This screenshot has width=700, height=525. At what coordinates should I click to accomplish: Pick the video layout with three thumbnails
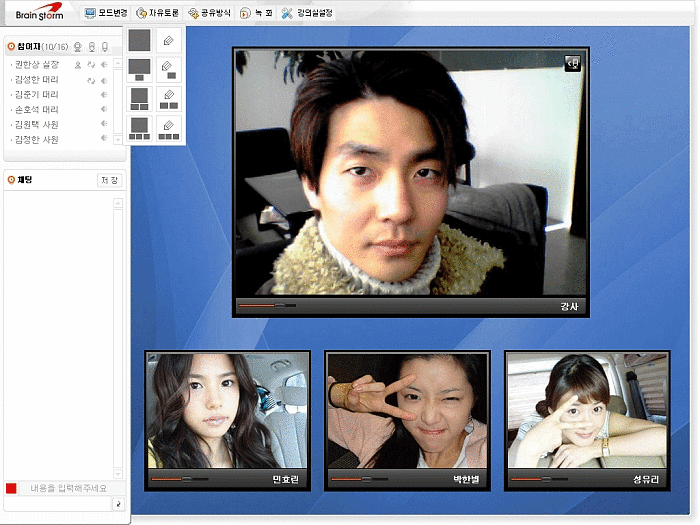pos(140,127)
